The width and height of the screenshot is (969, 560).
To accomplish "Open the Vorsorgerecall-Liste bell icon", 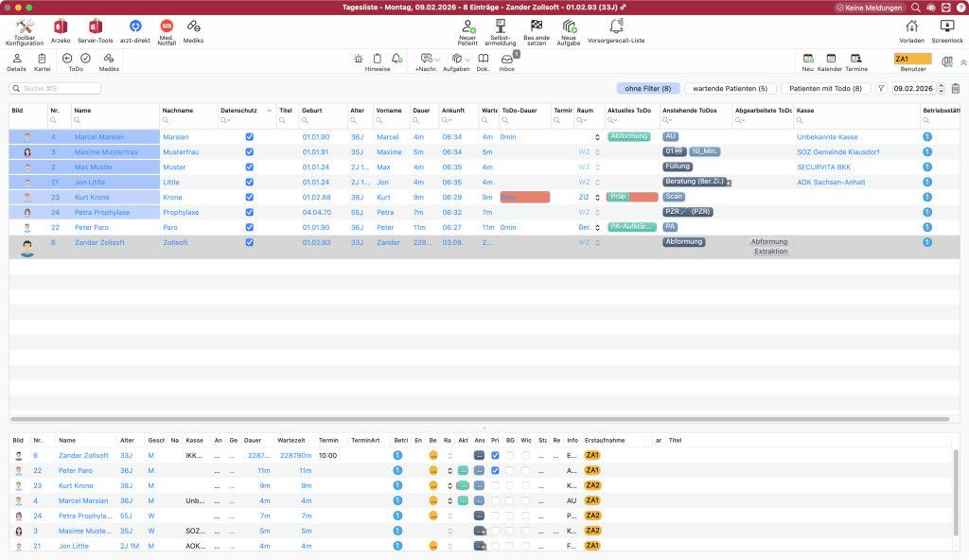I will click(x=616, y=26).
